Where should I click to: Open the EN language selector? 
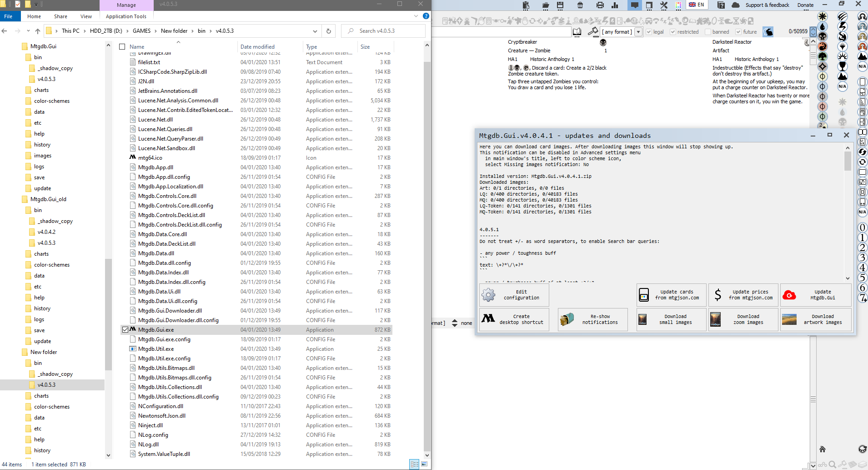pyautogui.click(x=696, y=5)
